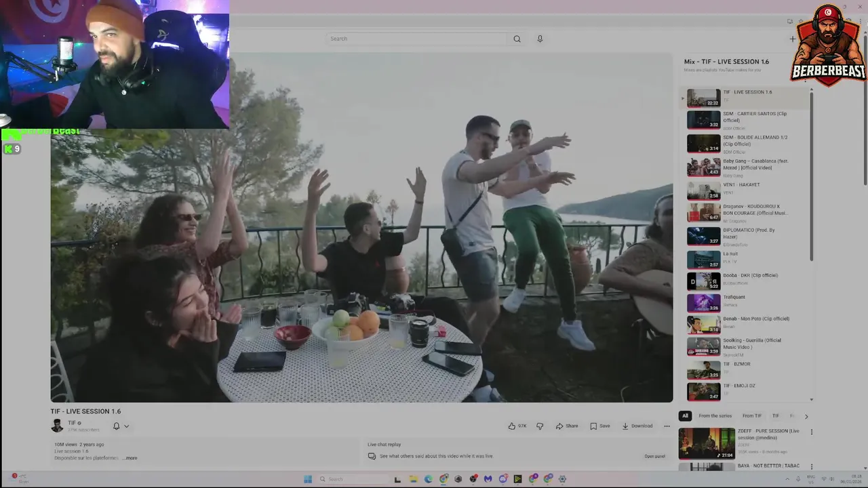
Task: Select the From TIF chip
Action: [752, 415]
